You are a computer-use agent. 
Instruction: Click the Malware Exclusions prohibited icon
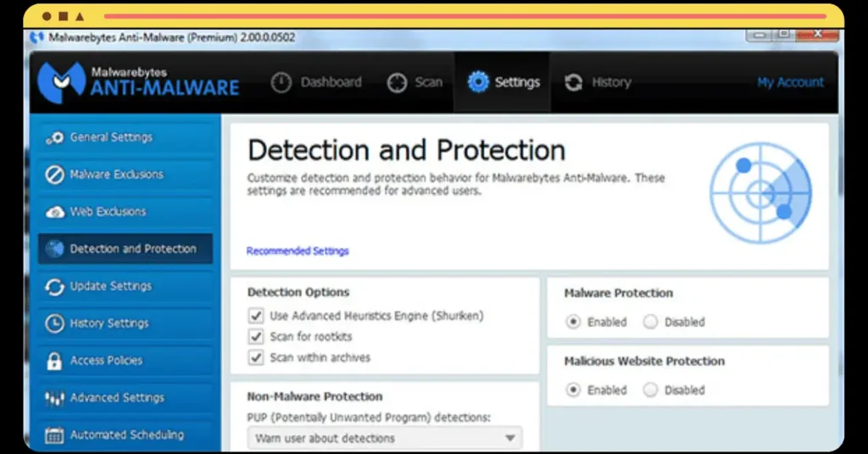[x=54, y=174]
